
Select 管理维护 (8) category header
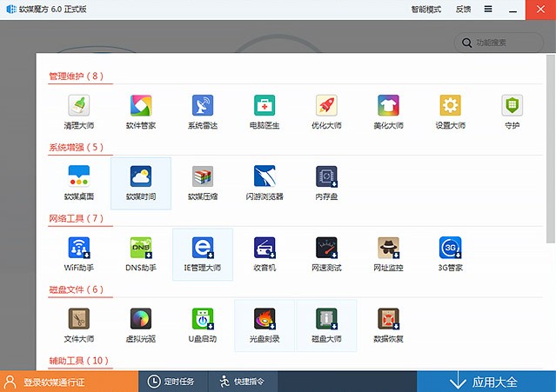coord(77,76)
